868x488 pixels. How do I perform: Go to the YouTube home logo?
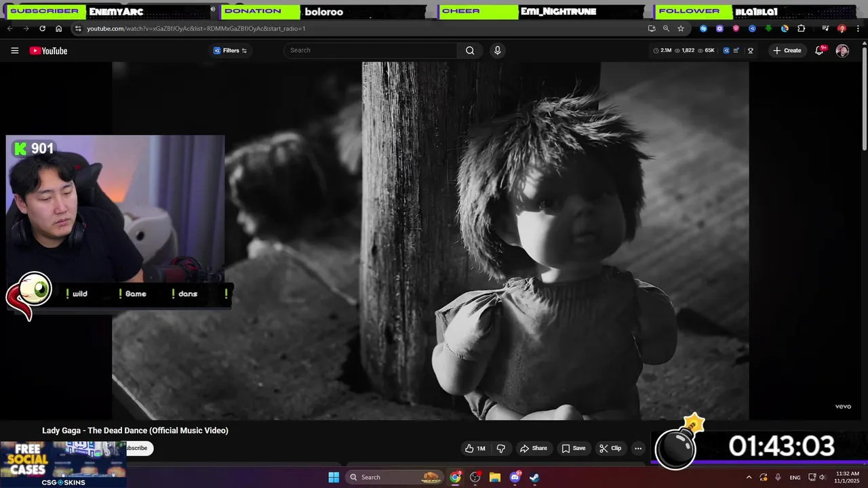[48, 51]
